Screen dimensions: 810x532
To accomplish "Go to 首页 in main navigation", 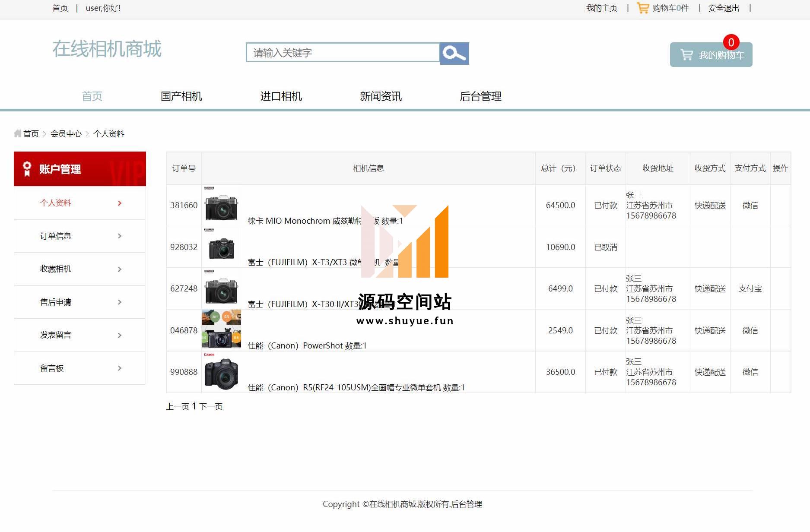I will pos(92,96).
